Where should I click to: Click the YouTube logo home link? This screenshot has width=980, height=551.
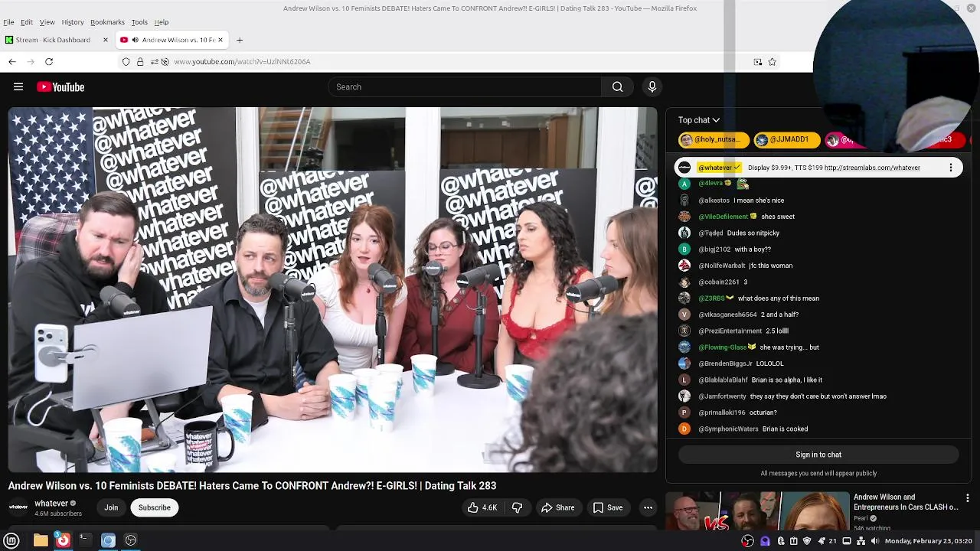tap(60, 87)
